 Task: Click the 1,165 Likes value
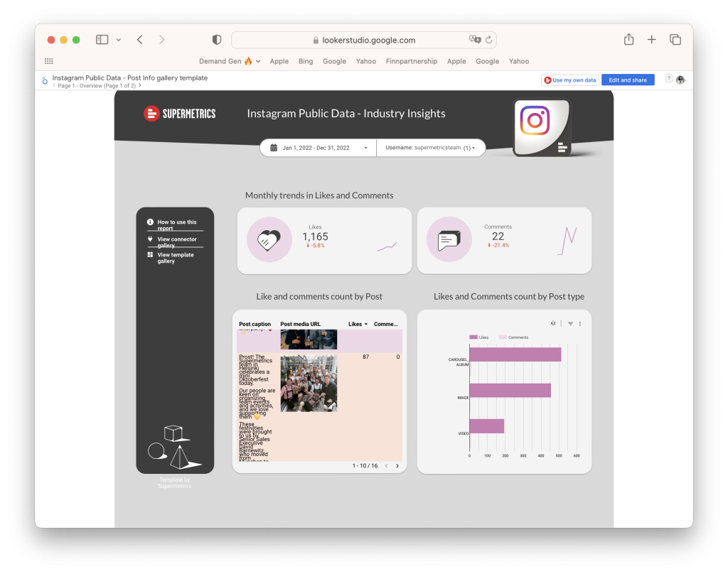point(315,237)
